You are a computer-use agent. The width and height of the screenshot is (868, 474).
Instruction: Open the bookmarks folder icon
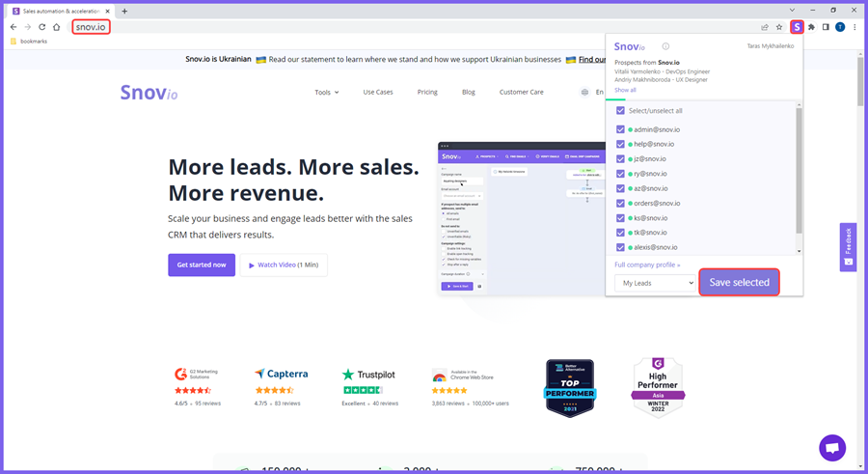pyautogui.click(x=14, y=41)
